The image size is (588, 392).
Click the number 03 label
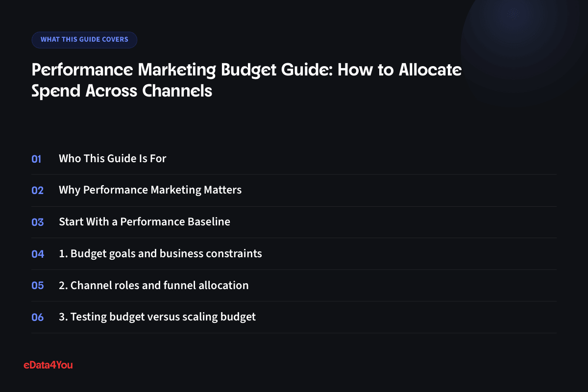[x=38, y=222]
